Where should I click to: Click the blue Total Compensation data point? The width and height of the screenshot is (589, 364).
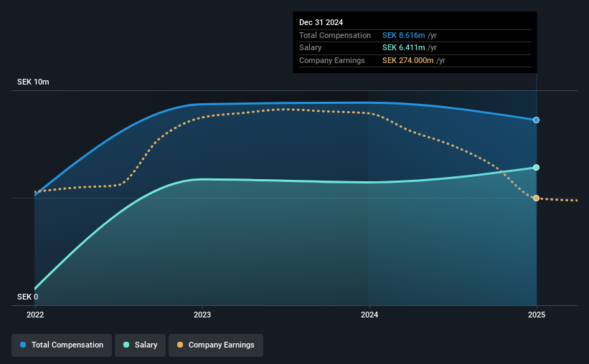click(536, 120)
